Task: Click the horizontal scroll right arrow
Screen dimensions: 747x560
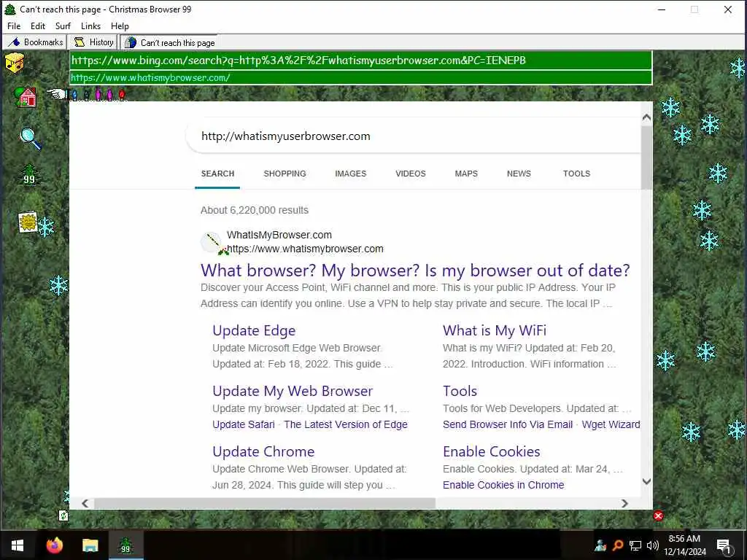Action: [624, 503]
